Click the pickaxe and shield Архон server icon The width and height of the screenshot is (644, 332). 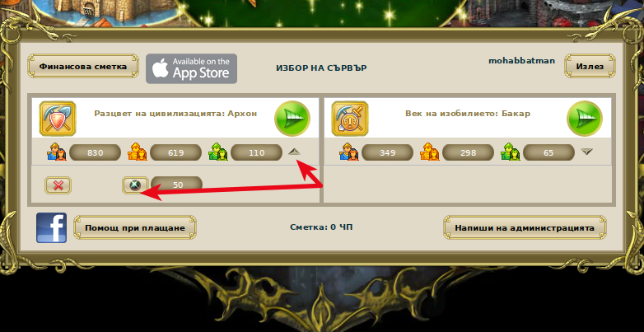58,119
